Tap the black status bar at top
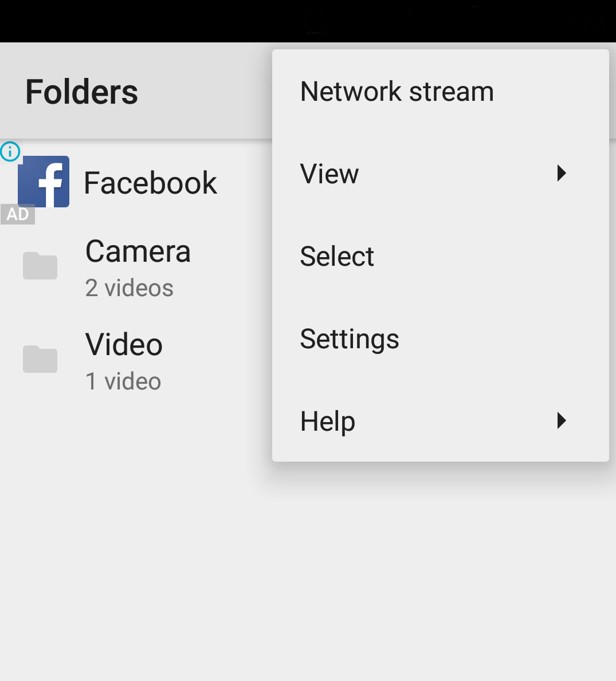The height and width of the screenshot is (681, 616). pyautogui.click(x=308, y=21)
